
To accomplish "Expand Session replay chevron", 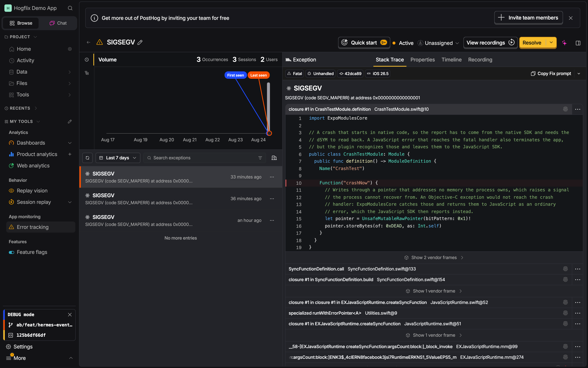I will 70,202.
